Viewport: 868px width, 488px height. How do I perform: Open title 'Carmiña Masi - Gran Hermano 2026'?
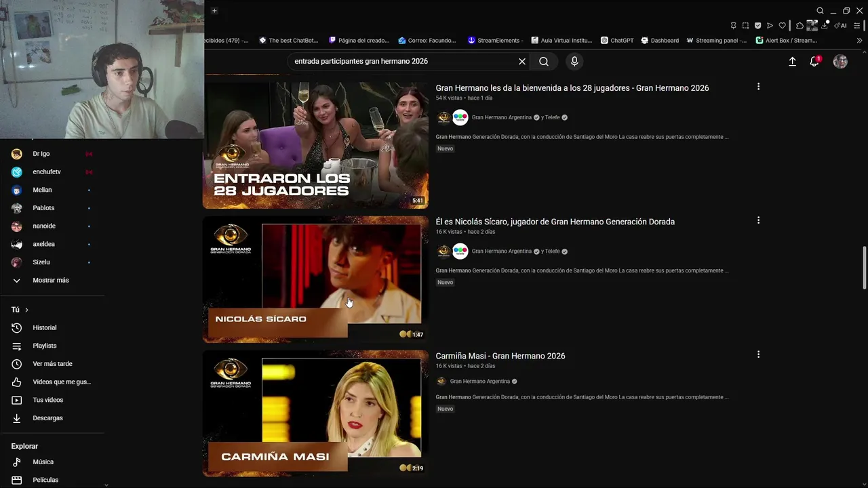(x=500, y=356)
